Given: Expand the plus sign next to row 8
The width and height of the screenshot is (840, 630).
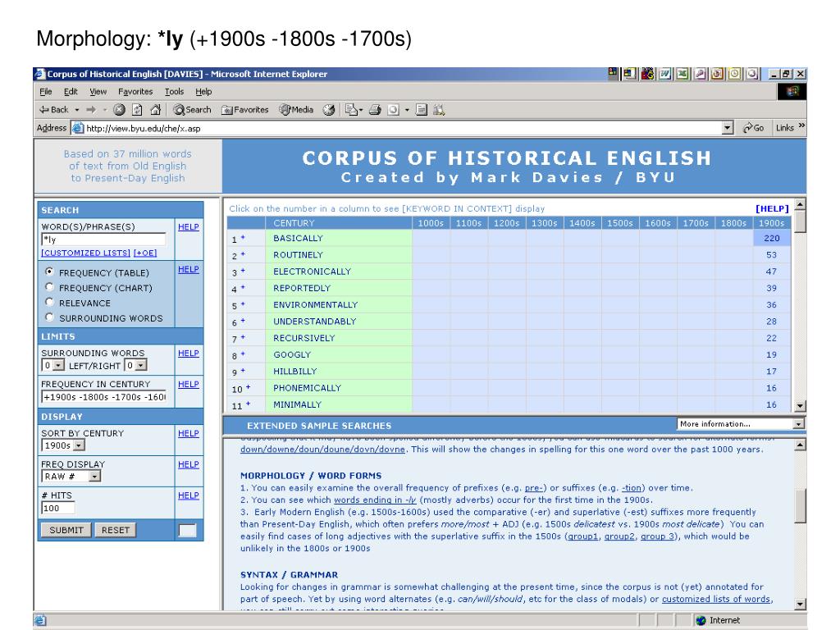Looking at the screenshot, I should point(243,354).
